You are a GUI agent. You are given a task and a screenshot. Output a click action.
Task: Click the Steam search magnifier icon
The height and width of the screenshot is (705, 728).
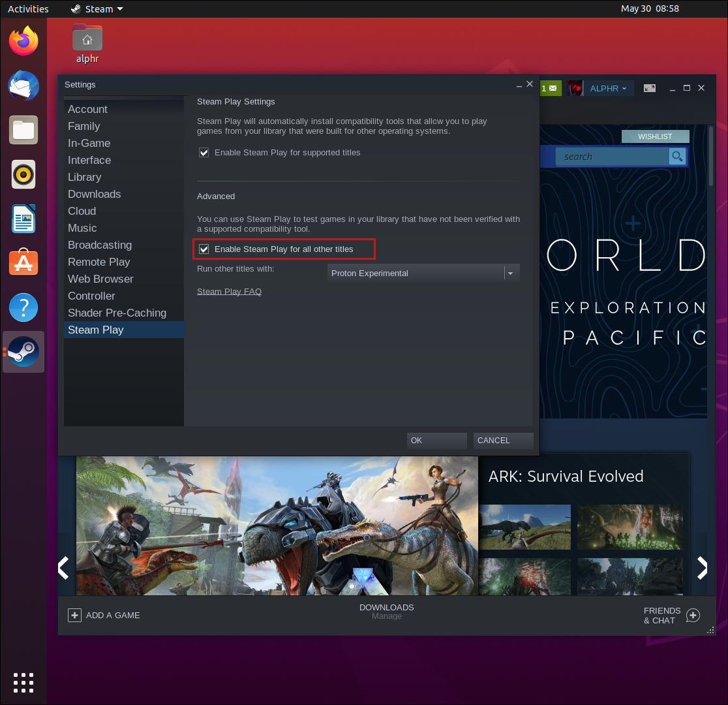point(677,156)
